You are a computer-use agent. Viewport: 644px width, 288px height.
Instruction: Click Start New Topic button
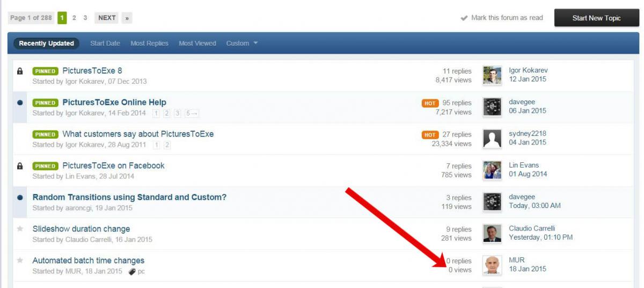pyautogui.click(x=596, y=18)
